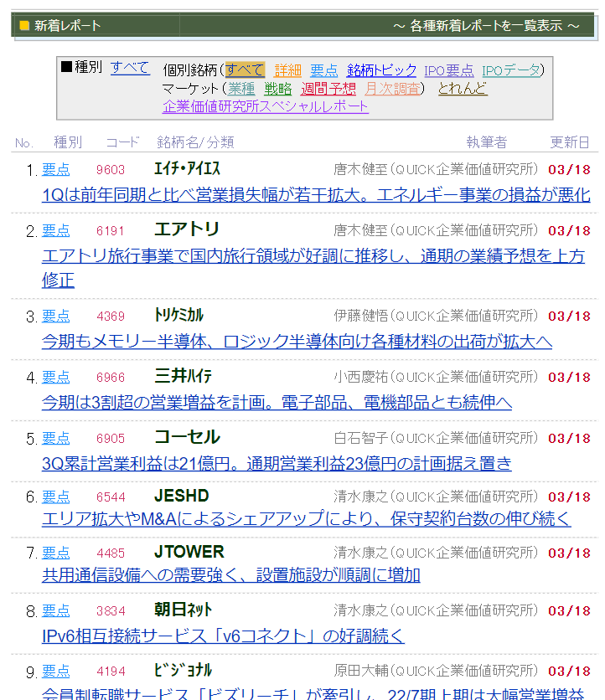Click the company name 三井ハイテ
Image resolution: width=605 pixels, height=700 pixels.
(183, 376)
